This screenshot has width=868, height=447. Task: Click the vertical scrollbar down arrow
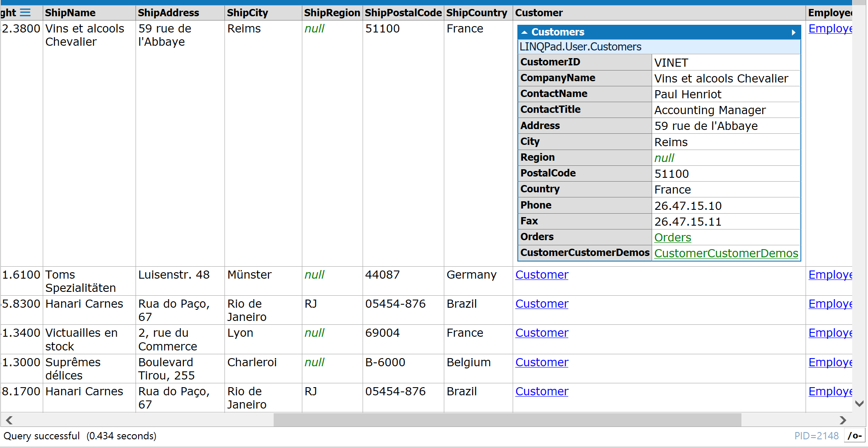pos(859,403)
